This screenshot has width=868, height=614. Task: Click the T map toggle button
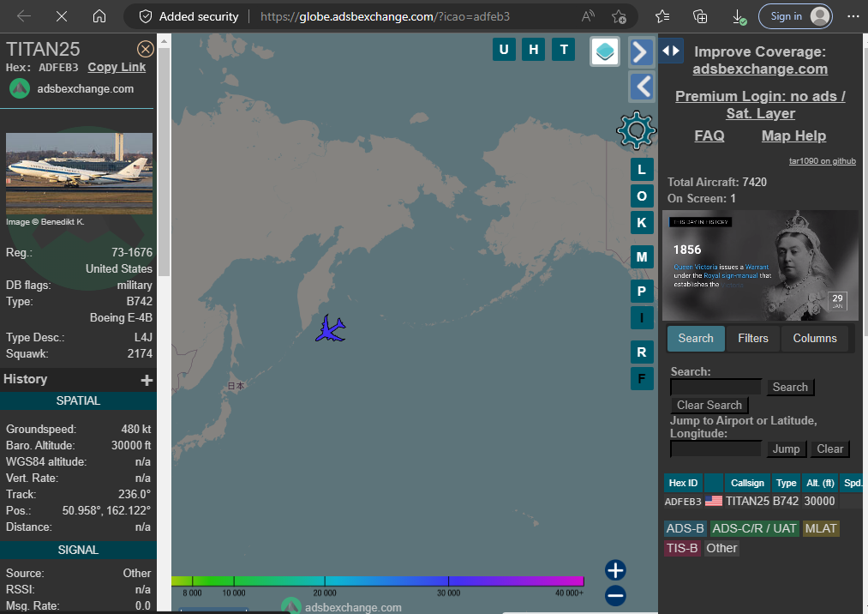click(x=564, y=50)
